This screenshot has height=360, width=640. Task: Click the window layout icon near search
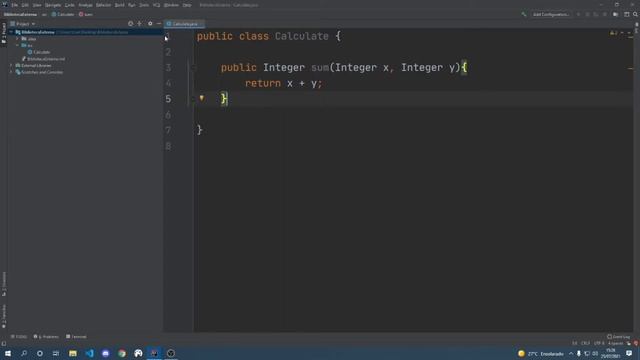click(x=627, y=14)
